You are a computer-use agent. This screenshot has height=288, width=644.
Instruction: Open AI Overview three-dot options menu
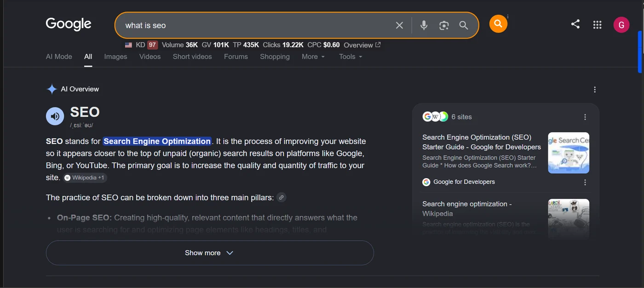[x=595, y=90]
